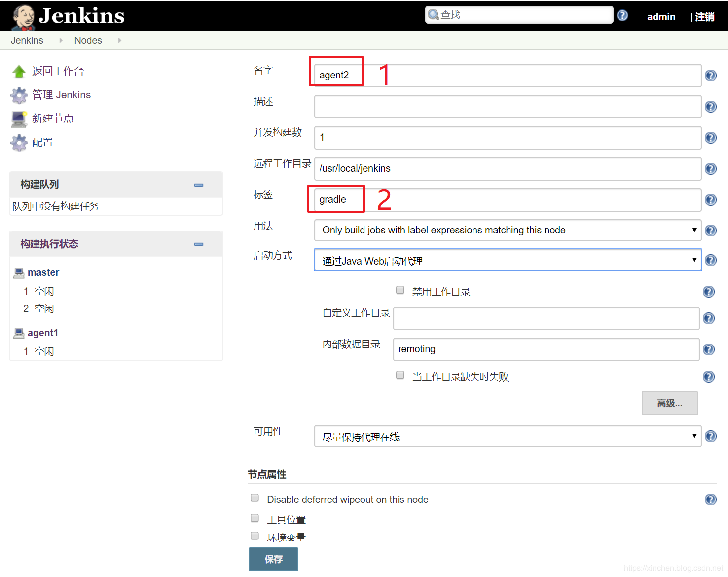Click the 远程工作目录 path field
728x577 pixels.
point(508,169)
